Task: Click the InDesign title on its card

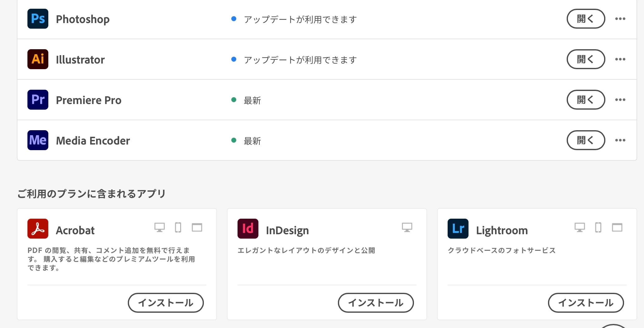Action: [x=287, y=231]
